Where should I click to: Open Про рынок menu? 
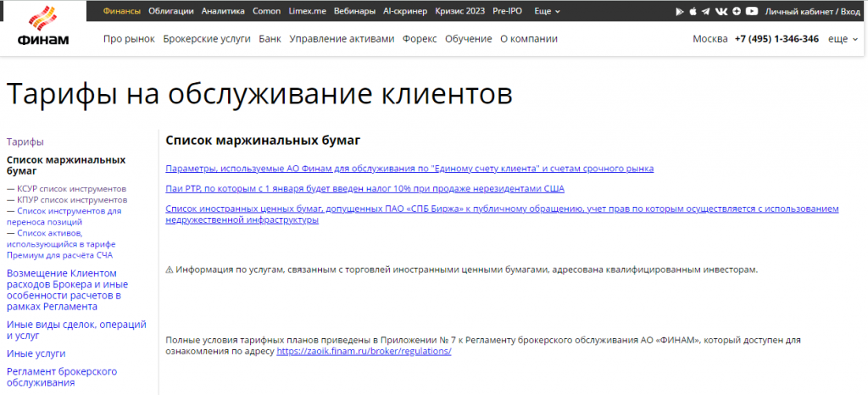pyautogui.click(x=129, y=39)
